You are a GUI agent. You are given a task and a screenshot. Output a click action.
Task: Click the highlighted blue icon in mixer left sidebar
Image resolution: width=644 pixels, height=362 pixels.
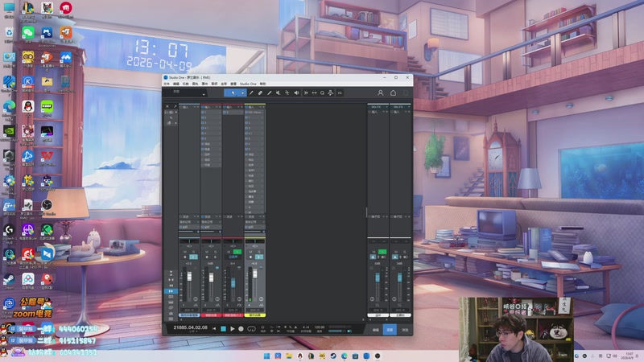(171, 291)
